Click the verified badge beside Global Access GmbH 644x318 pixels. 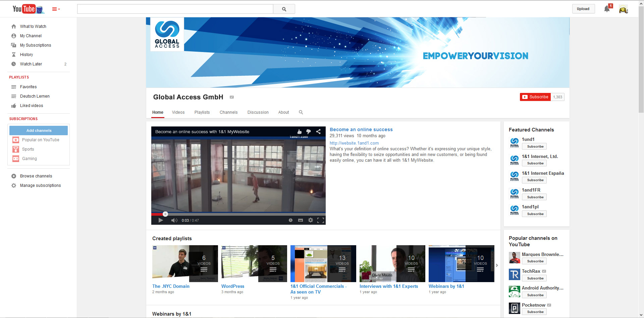pyautogui.click(x=232, y=97)
